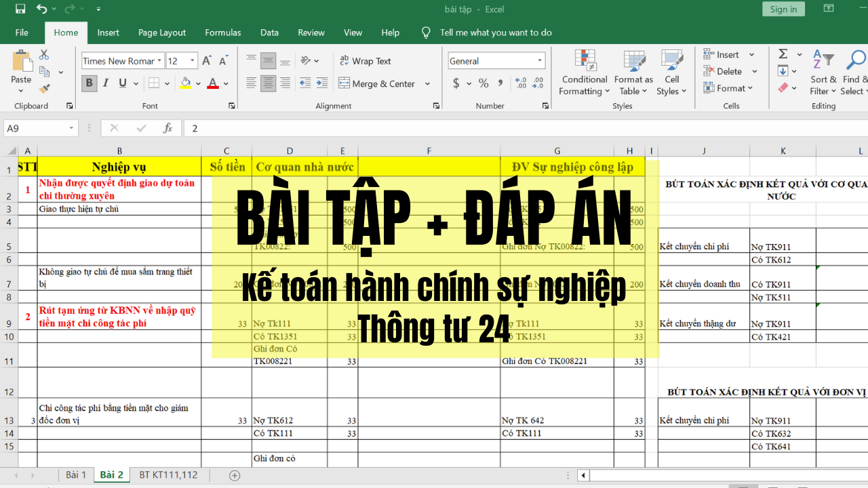Click the AutoSum sigma icon
Viewport: 868px width, 488px height.
(783, 54)
